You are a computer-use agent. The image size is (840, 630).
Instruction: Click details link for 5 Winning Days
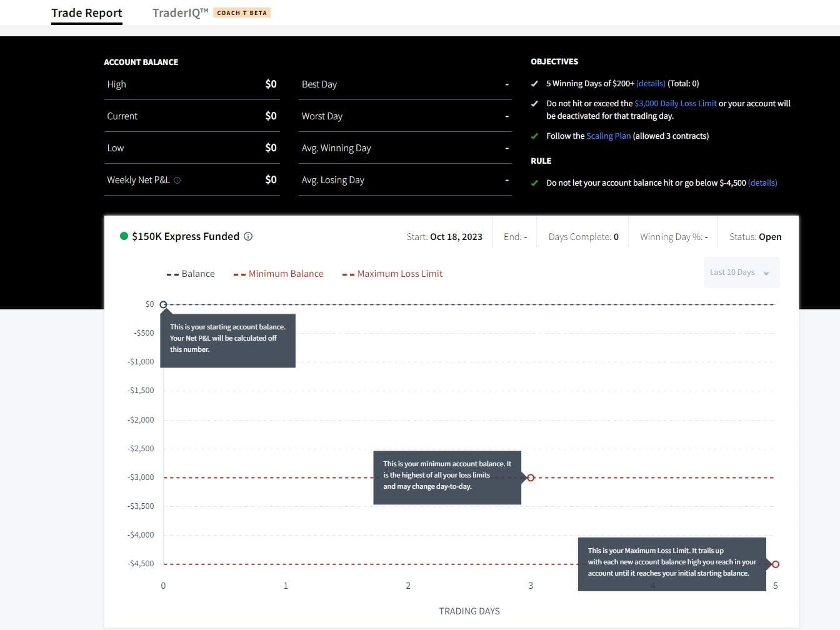pos(651,84)
